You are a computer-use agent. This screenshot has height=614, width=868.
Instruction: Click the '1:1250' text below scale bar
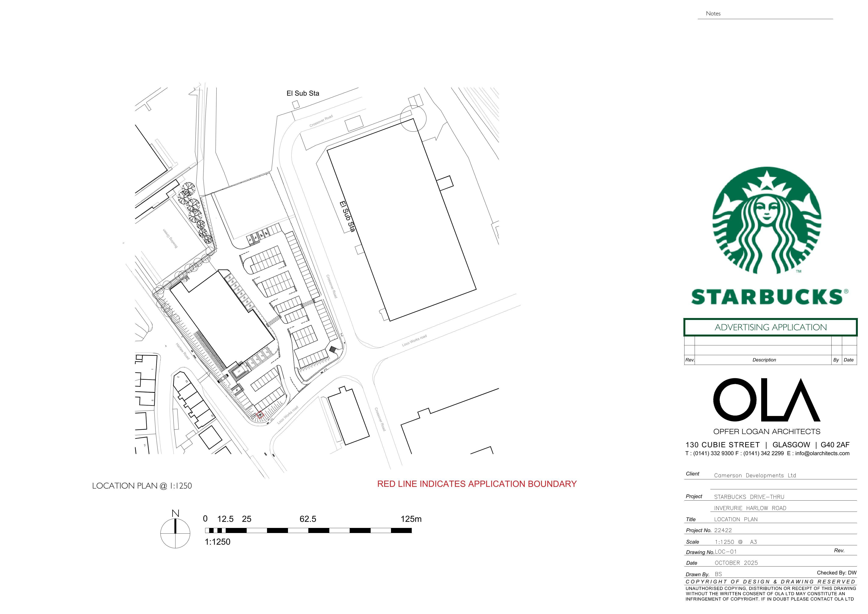[217, 542]
